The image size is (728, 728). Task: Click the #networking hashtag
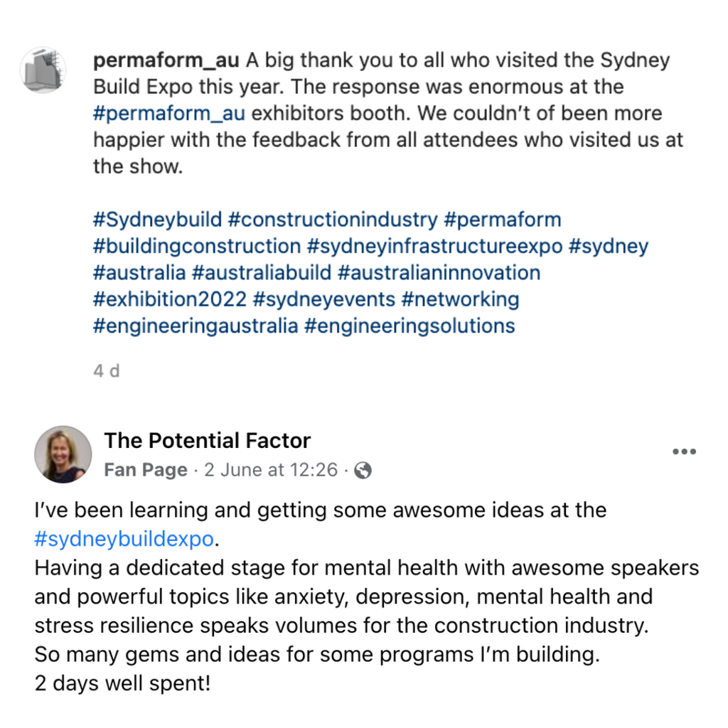tap(460, 299)
